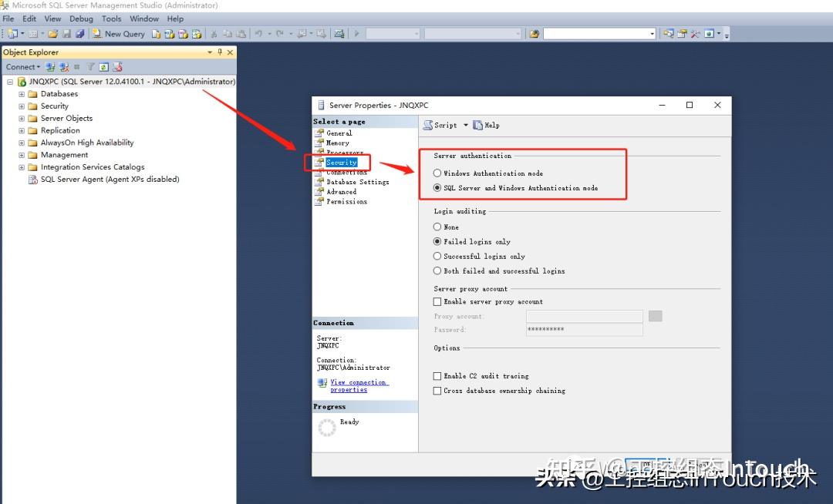
Task: Click the SQL Server Agent node icon
Action: pos(33,180)
